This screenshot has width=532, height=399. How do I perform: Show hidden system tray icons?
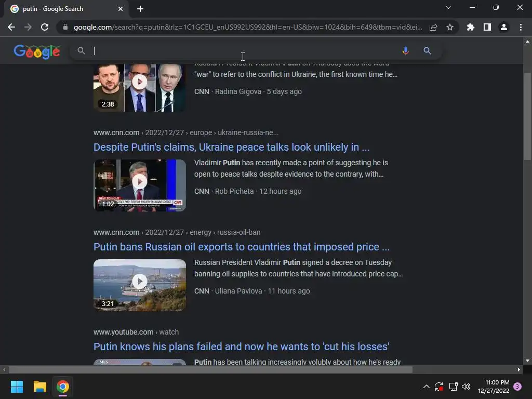coord(427,387)
